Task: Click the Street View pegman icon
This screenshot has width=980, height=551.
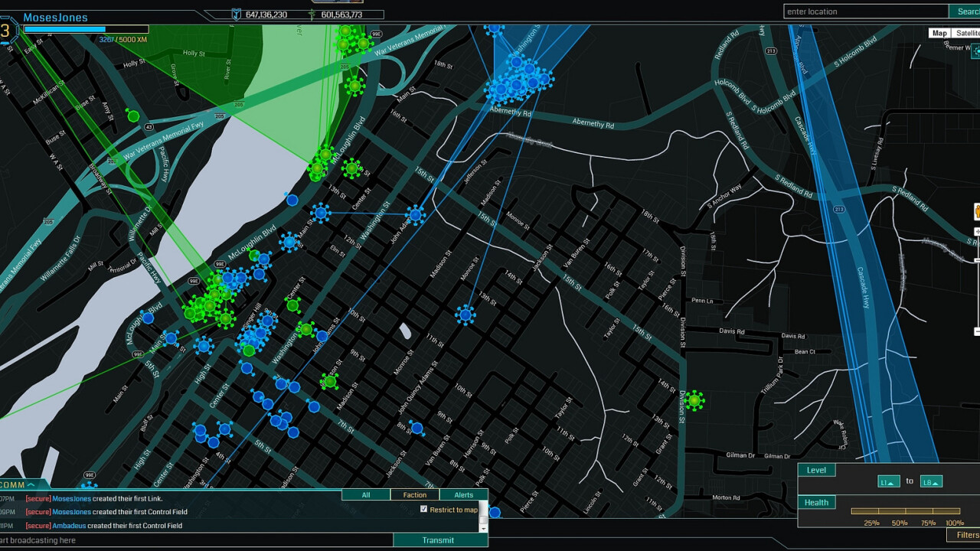Action: (977, 212)
